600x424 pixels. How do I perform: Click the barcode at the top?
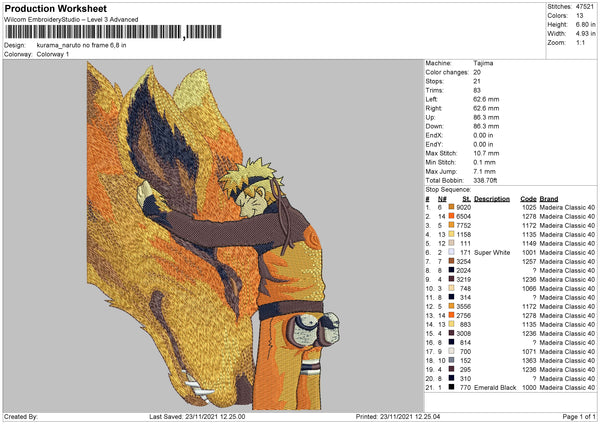click(x=113, y=32)
